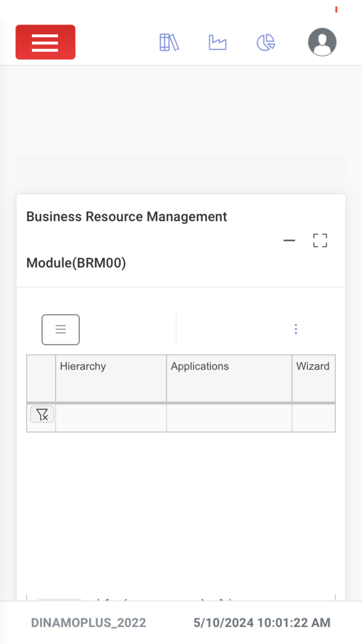
Task: Open the three-dot more options menu
Action: [x=296, y=329]
